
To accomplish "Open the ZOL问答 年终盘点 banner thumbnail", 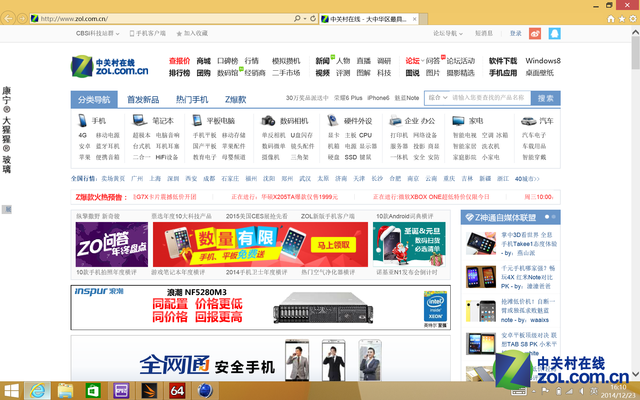I will (x=112, y=244).
